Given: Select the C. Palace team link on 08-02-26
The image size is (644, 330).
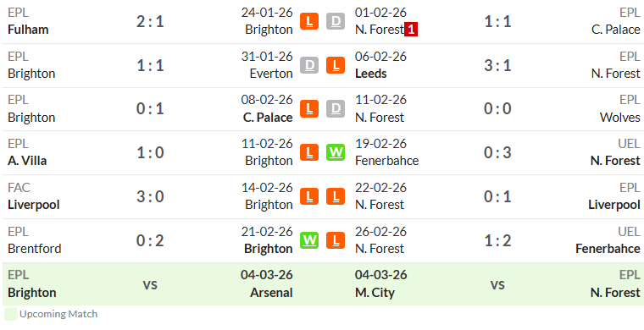Looking at the screenshot, I should (268, 118).
